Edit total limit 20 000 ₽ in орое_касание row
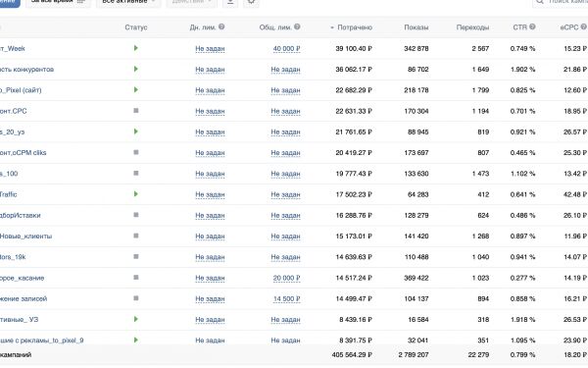 (x=286, y=279)
